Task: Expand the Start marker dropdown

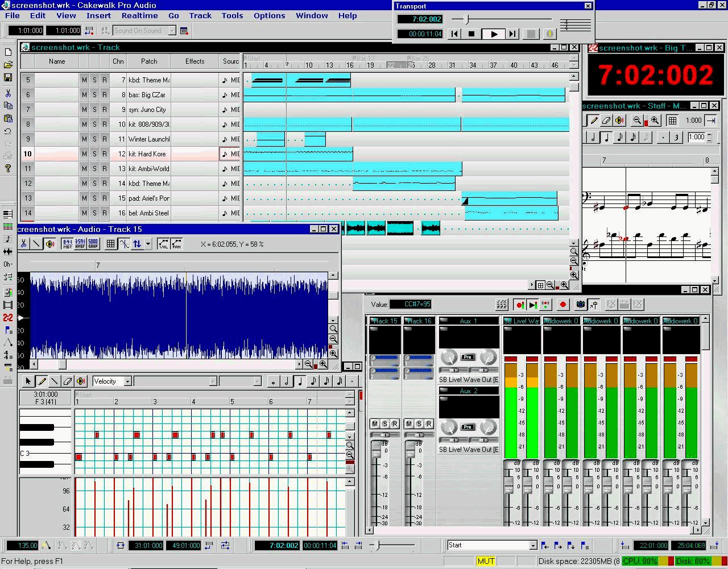Action: coord(533,546)
